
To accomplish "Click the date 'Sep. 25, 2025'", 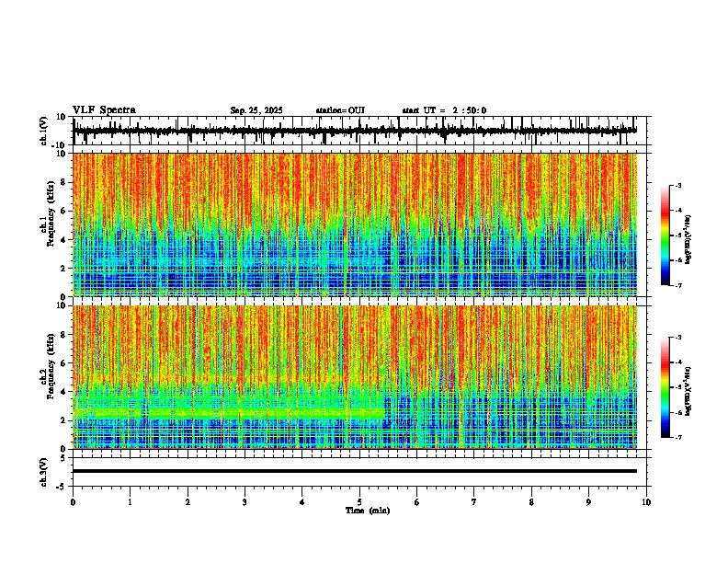I will click(x=256, y=110).
